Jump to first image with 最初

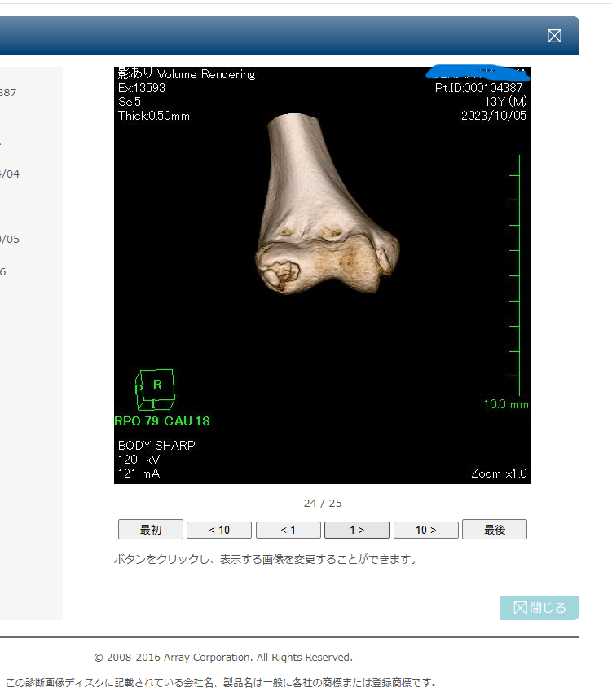[150, 530]
